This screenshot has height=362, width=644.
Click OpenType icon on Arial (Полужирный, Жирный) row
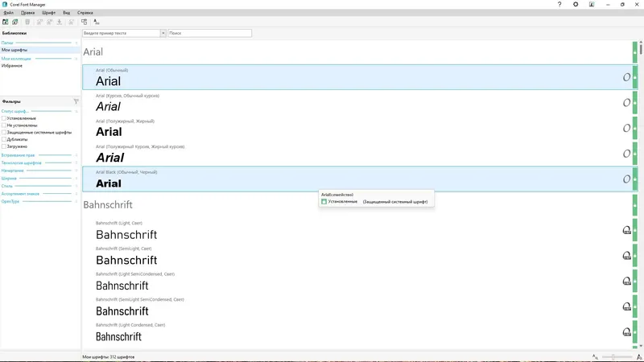[626, 128]
